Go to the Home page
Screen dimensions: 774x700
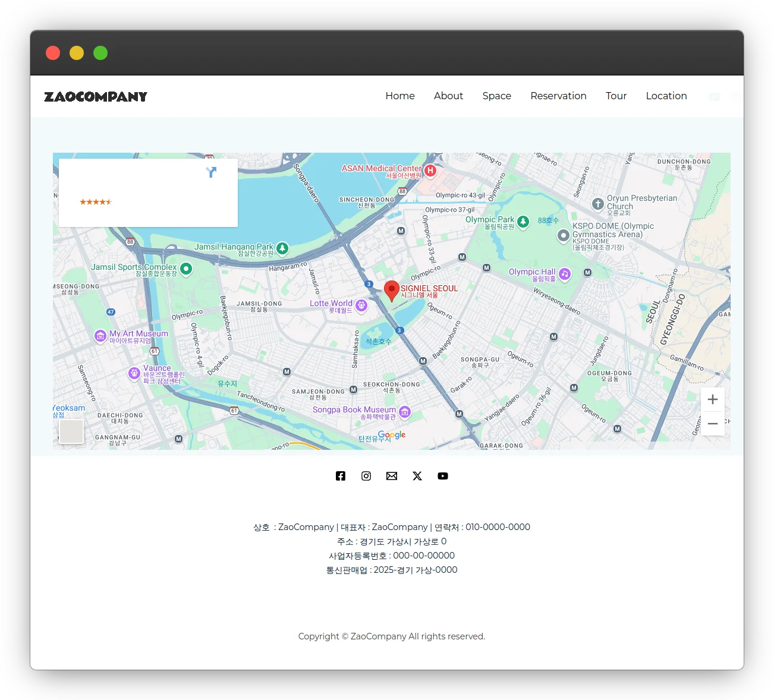tap(400, 96)
